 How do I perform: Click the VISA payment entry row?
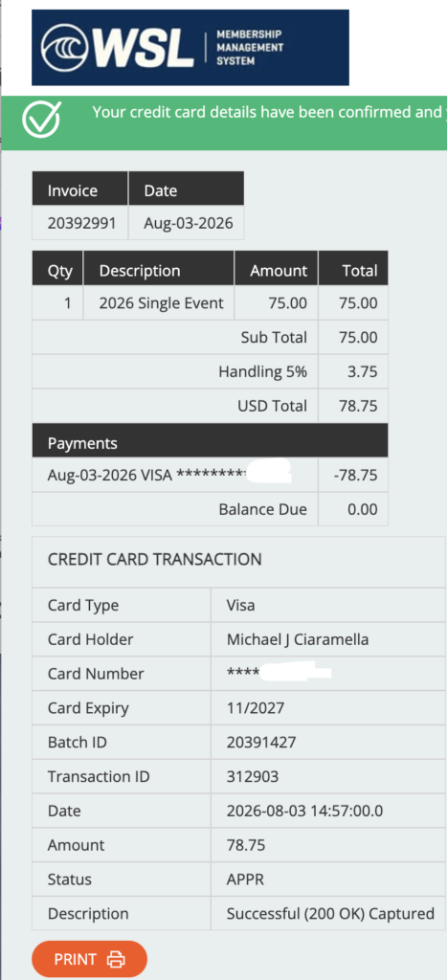[210, 475]
